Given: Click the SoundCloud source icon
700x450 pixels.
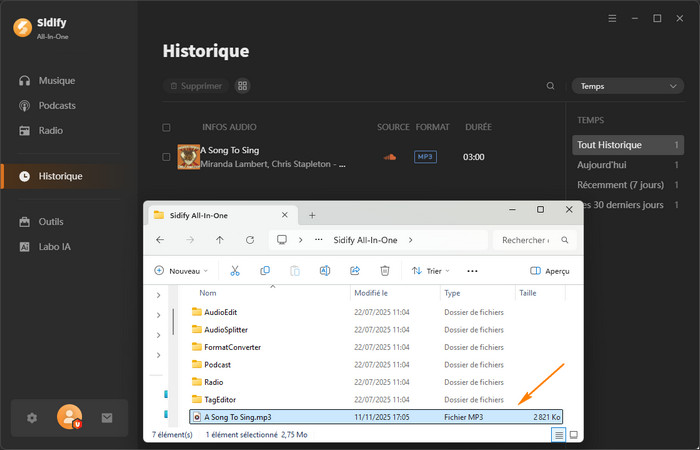Looking at the screenshot, I should pyautogui.click(x=390, y=157).
